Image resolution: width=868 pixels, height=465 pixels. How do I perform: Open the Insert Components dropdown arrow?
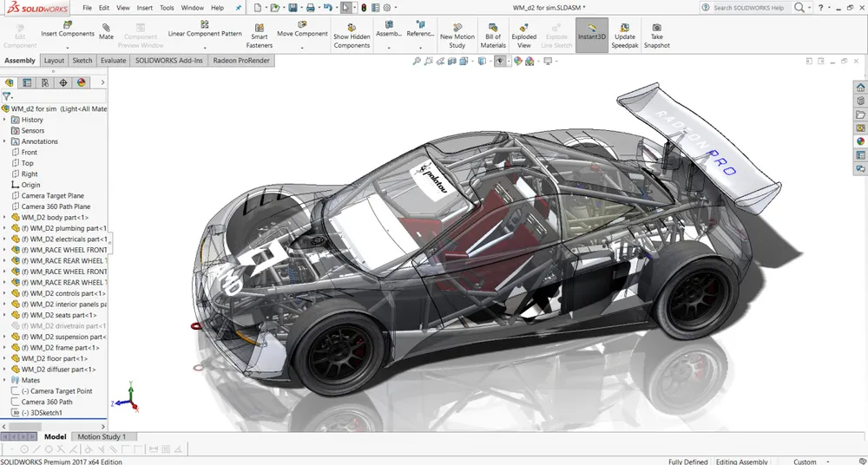click(68, 47)
